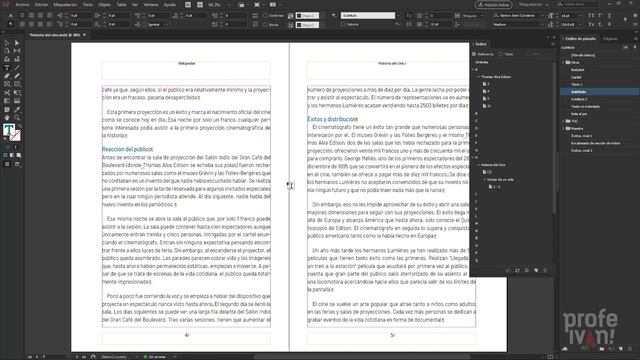Image resolution: width=640 pixels, height=360 pixels.
Task: Click stroke color swatch in toolbox
Action: (x=16, y=136)
